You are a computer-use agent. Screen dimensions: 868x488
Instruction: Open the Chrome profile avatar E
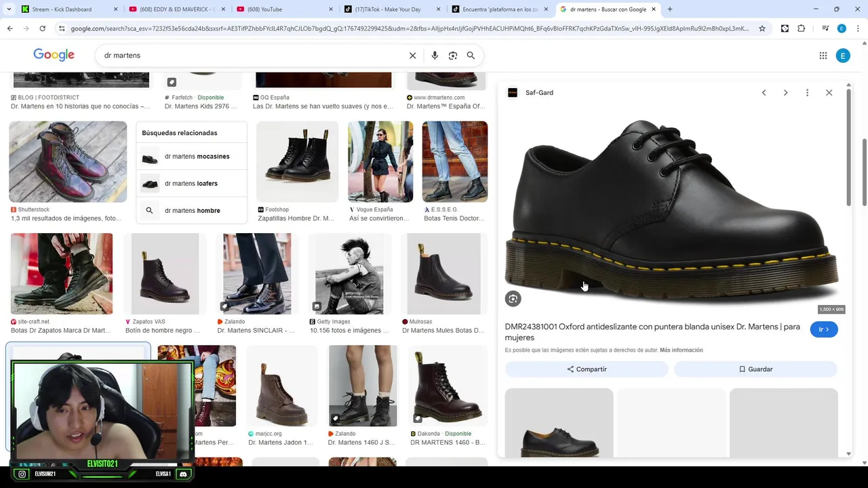(x=842, y=28)
